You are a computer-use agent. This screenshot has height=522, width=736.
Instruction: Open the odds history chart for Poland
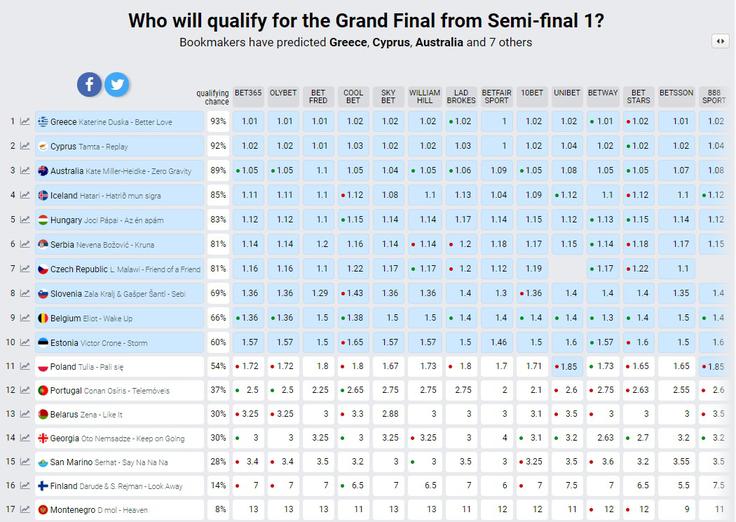25,366
